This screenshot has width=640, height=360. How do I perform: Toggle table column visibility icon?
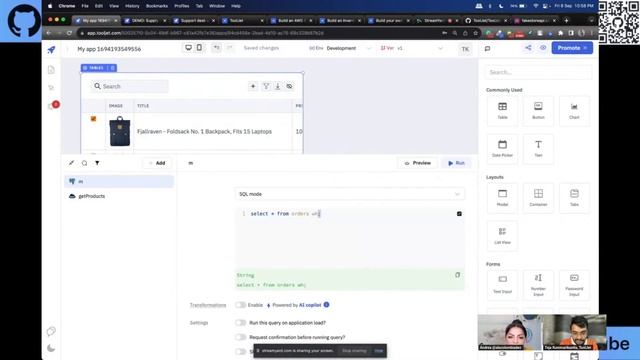point(289,86)
